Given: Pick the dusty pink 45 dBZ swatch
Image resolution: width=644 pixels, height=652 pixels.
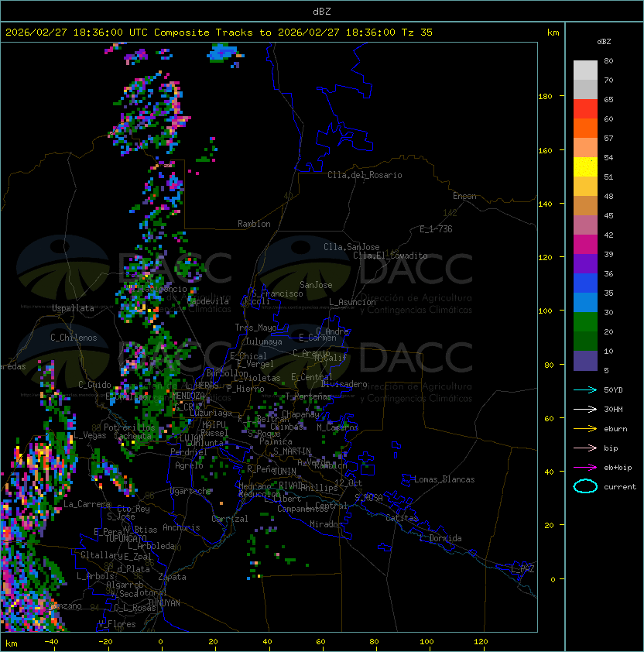Looking at the screenshot, I should point(585,225).
